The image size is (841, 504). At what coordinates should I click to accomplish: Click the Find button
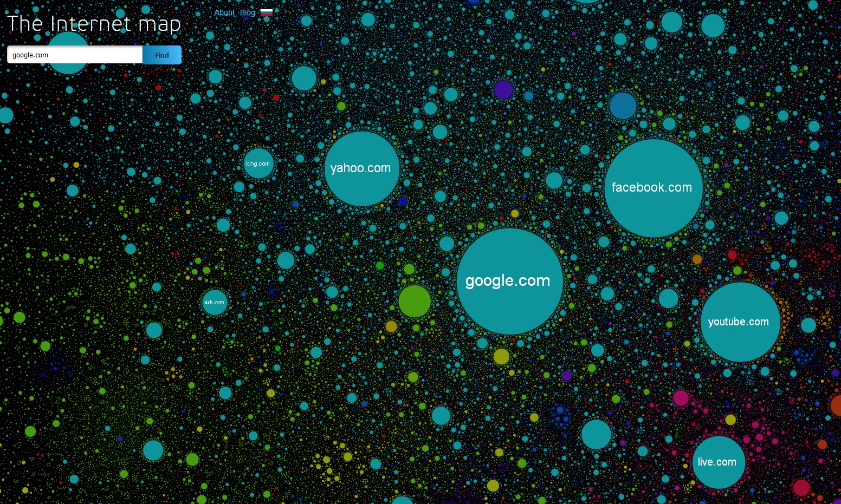point(162,55)
